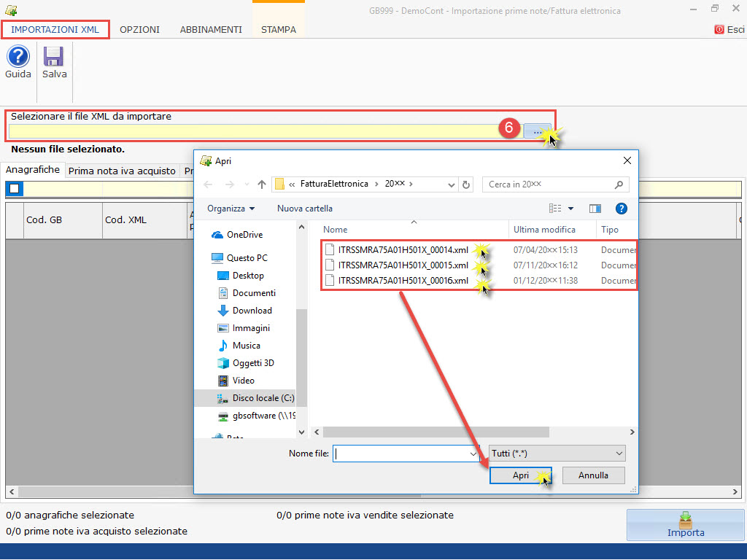This screenshot has height=560, width=747.
Task: Click the up-folder arrow in dialog
Action: [x=261, y=184]
